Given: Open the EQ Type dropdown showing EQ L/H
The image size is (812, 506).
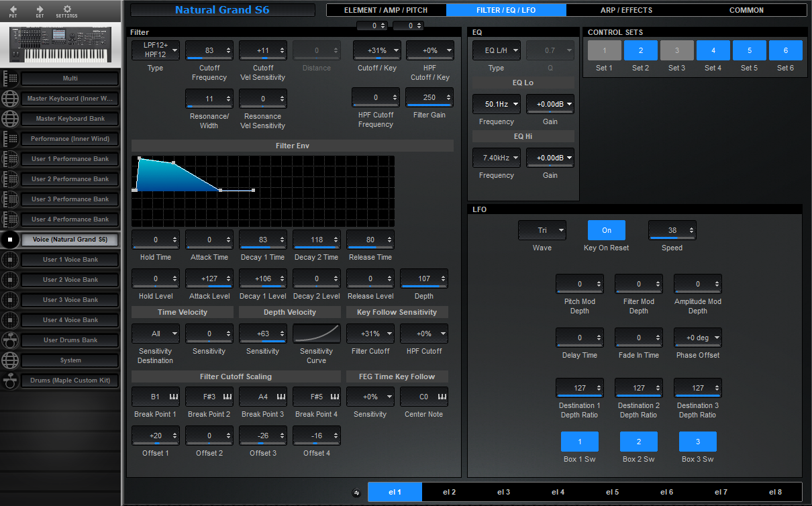Looking at the screenshot, I should point(496,50).
